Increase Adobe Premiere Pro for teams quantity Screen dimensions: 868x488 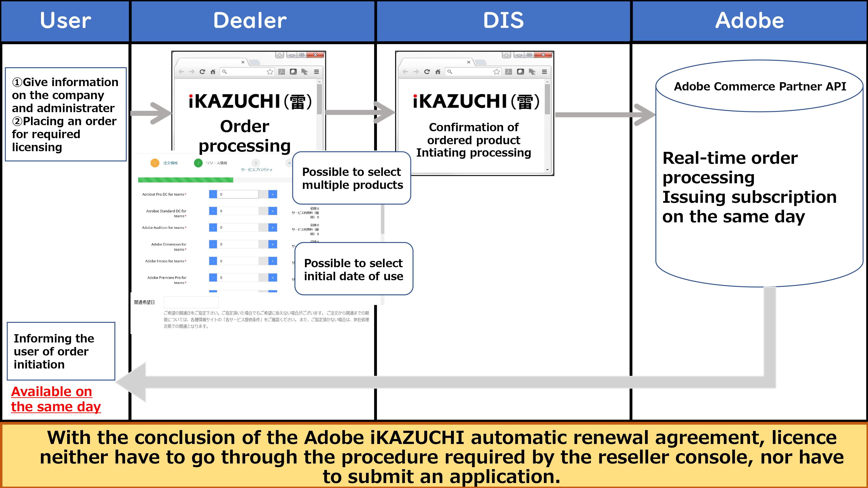tap(273, 278)
